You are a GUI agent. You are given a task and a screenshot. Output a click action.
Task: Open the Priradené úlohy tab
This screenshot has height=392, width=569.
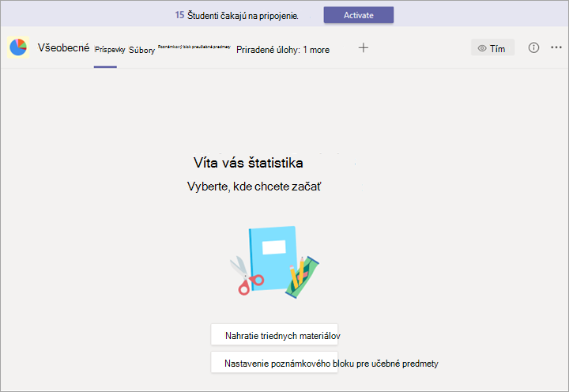[x=268, y=50]
